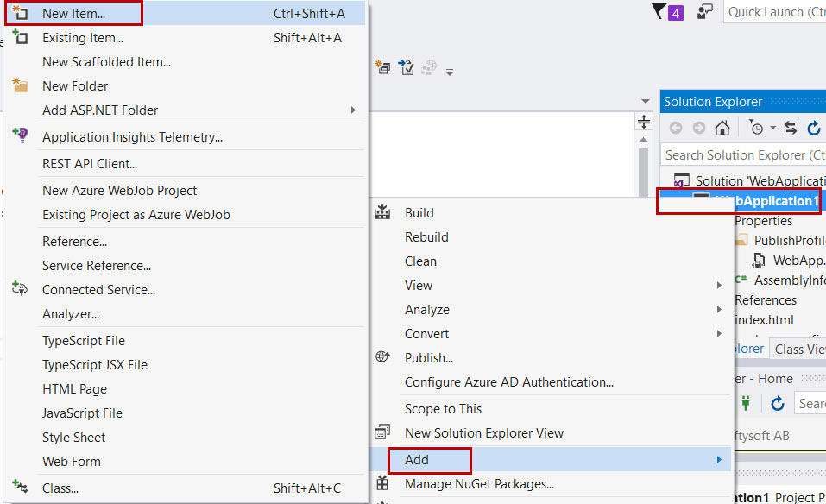Screen dimensions: 826x504
Task: Click the Application Insights lightbulb icon
Action: pos(20,135)
